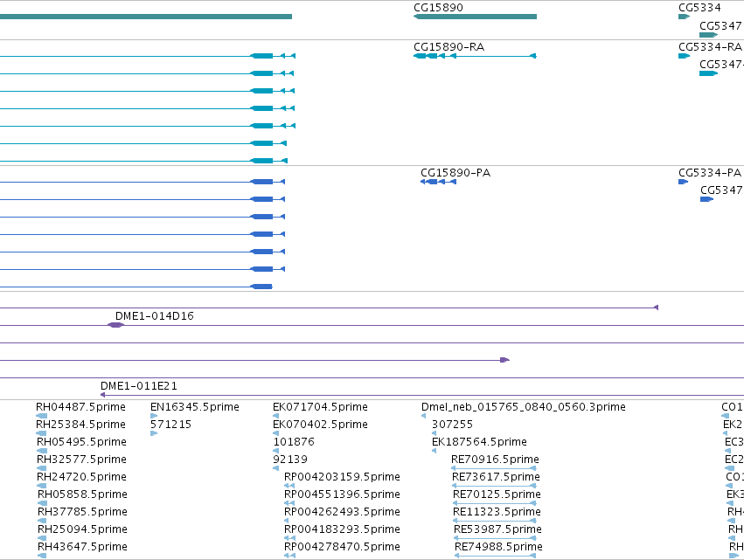Select the RH24720.5prime EST label

click(81, 477)
